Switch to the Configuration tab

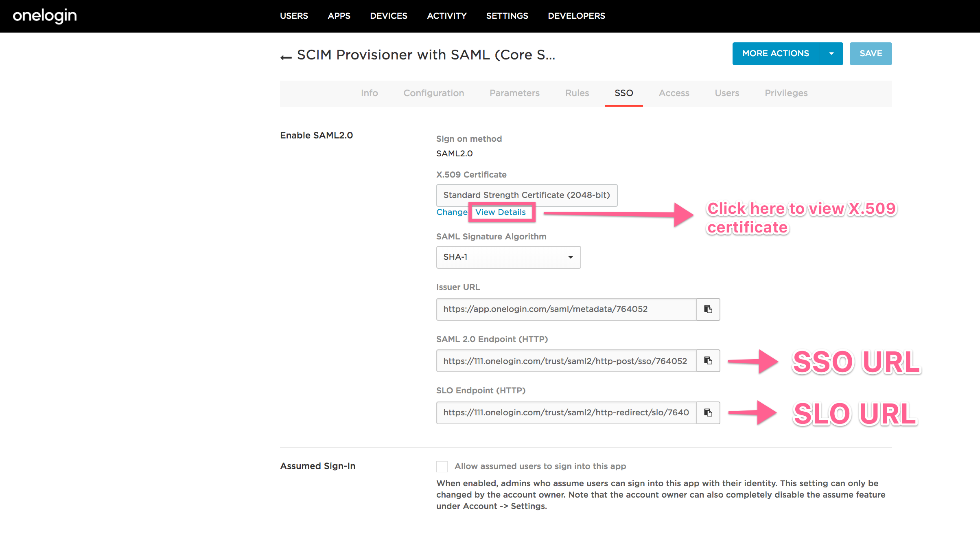point(433,93)
